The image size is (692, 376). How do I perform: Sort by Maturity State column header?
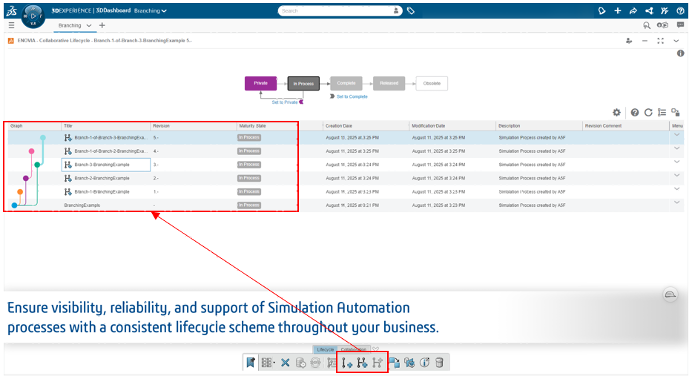(x=252, y=126)
